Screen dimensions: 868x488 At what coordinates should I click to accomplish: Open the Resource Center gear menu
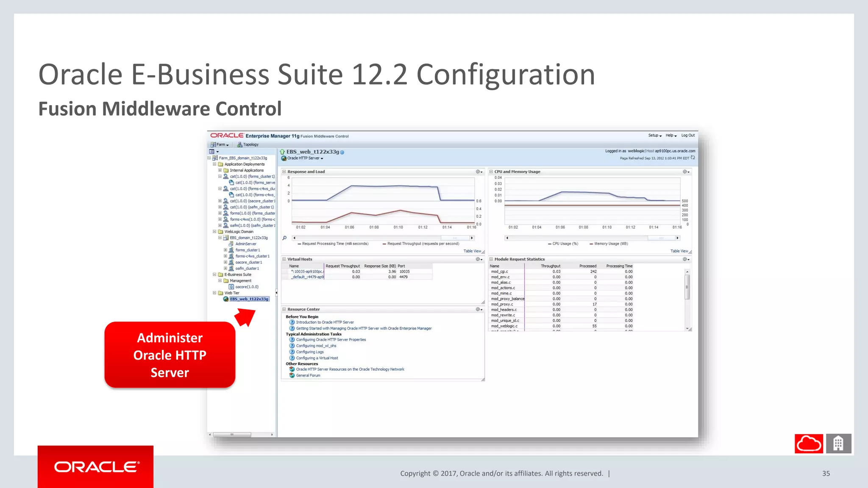[479, 309]
